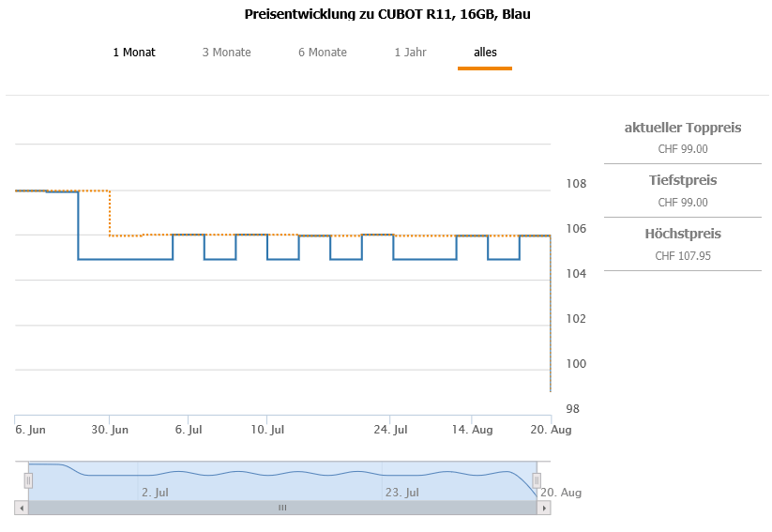Click the 6. Jun x-axis label
Viewport: 772px width, 532px height.
pos(30,430)
